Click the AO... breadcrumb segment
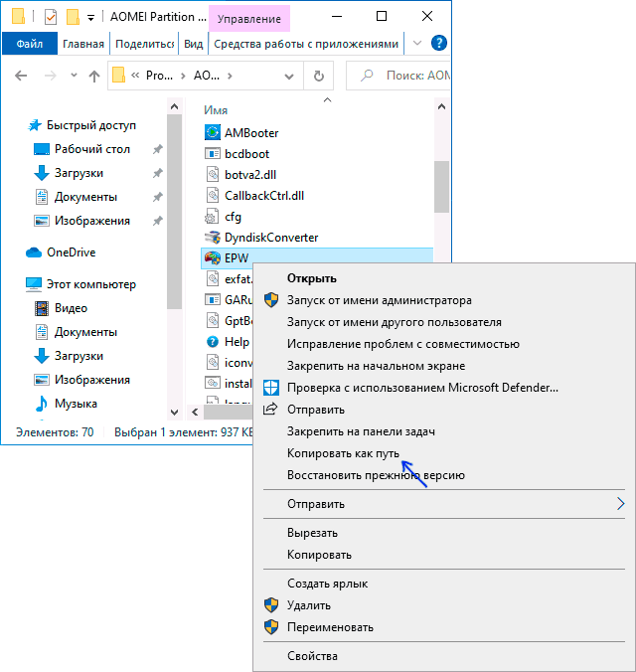The width and height of the screenshot is (636, 672). coord(207,76)
